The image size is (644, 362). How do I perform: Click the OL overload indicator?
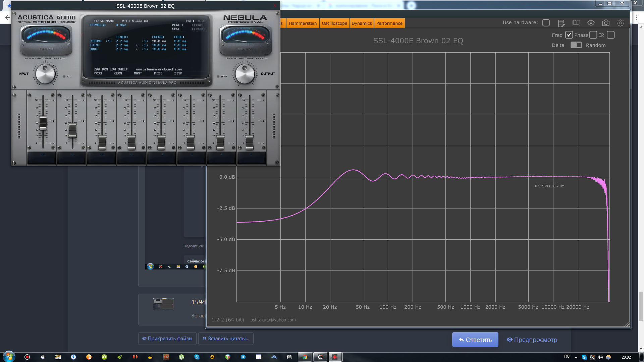(64, 76)
